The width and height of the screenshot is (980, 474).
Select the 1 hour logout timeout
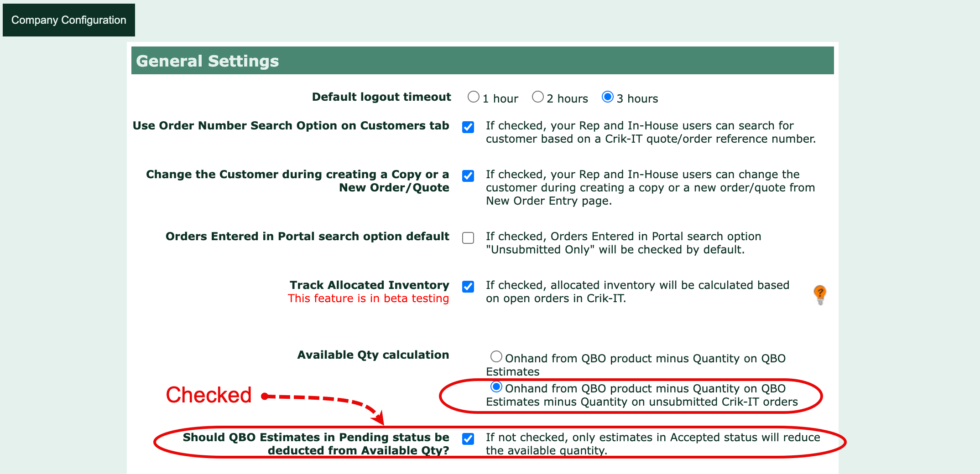pos(474,97)
